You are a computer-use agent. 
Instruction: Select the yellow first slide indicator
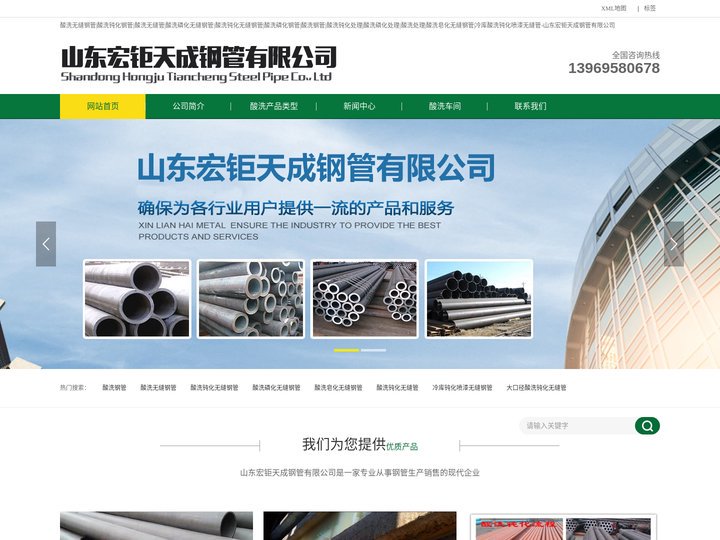tap(347, 350)
